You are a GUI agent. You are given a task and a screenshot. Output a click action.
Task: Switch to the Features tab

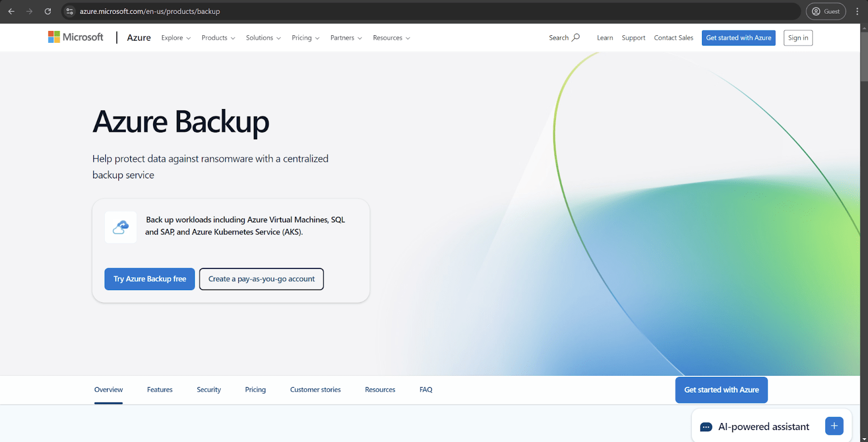coord(159,390)
